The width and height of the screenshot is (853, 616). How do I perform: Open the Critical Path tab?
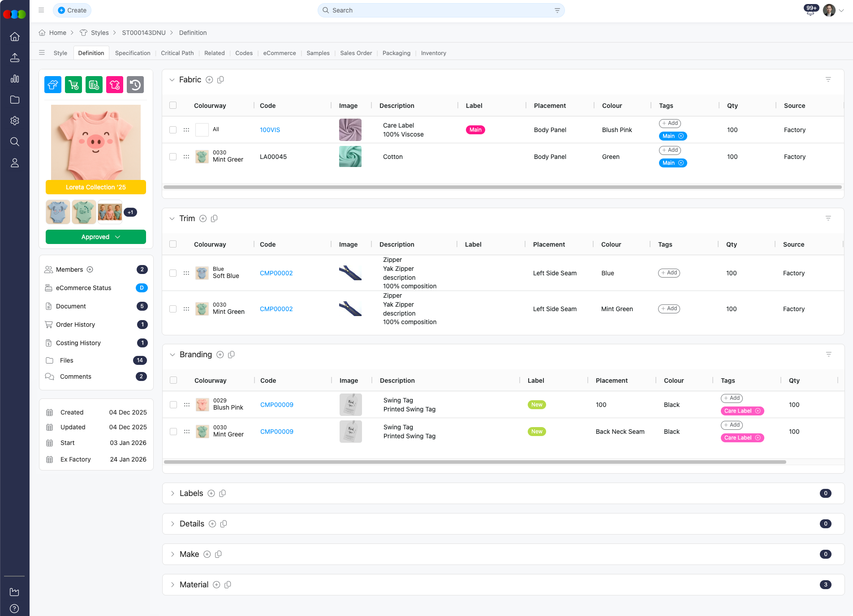pos(177,53)
